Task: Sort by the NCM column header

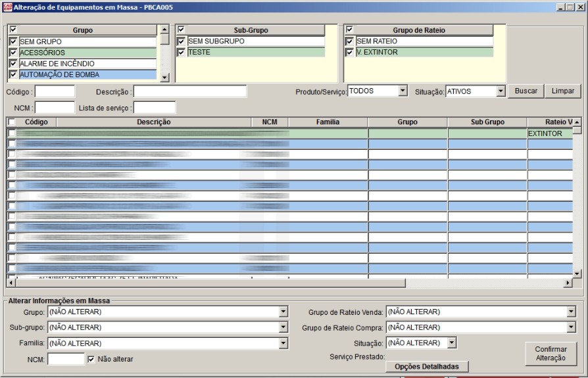Action: 270,122
